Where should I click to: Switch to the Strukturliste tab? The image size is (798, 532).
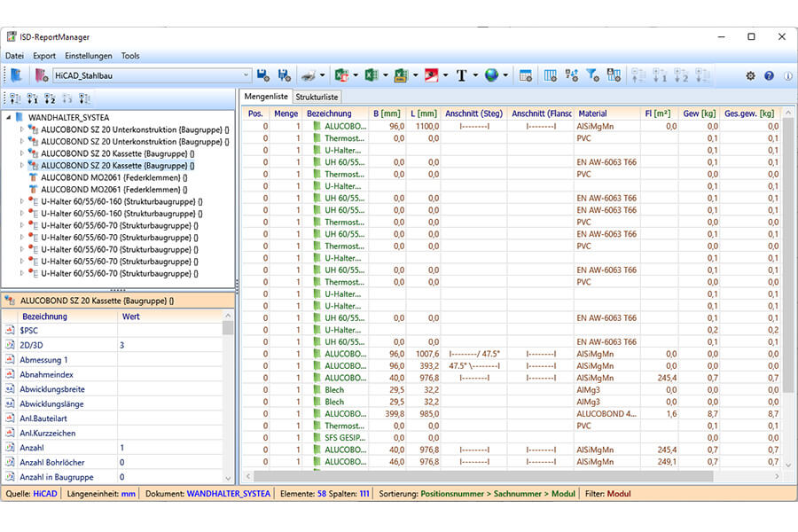click(317, 97)
